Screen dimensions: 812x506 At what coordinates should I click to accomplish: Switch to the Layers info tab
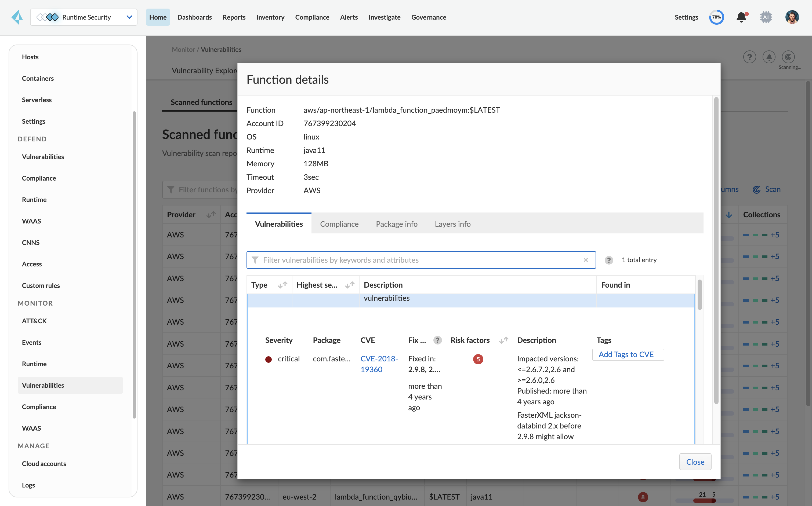tap(452, 224)
